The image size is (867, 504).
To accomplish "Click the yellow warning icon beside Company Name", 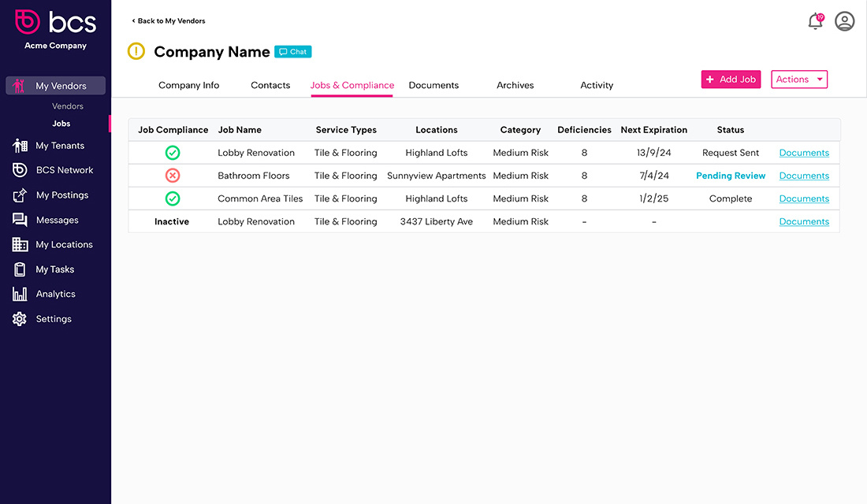I will (x=136, y=52).
